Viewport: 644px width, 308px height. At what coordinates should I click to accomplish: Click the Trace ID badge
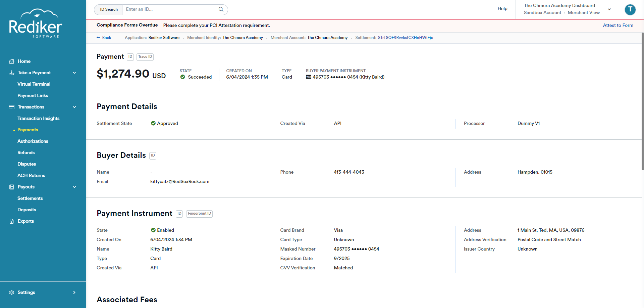[x=145, y=57]
